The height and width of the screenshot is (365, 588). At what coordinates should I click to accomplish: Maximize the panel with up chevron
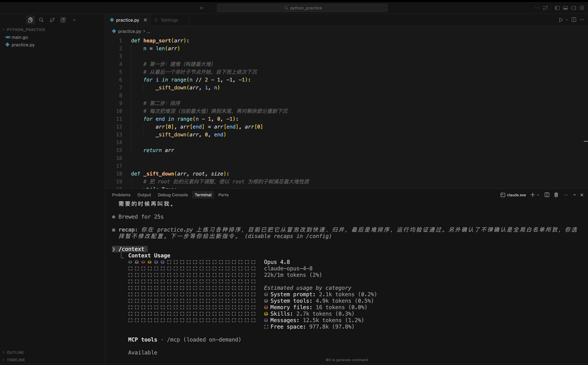pos(575,195)
